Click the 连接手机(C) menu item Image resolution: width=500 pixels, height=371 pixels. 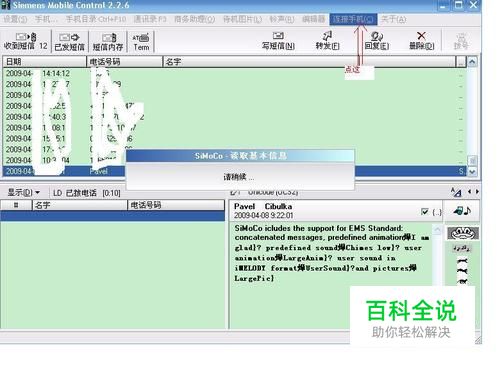tap(353, 19)
